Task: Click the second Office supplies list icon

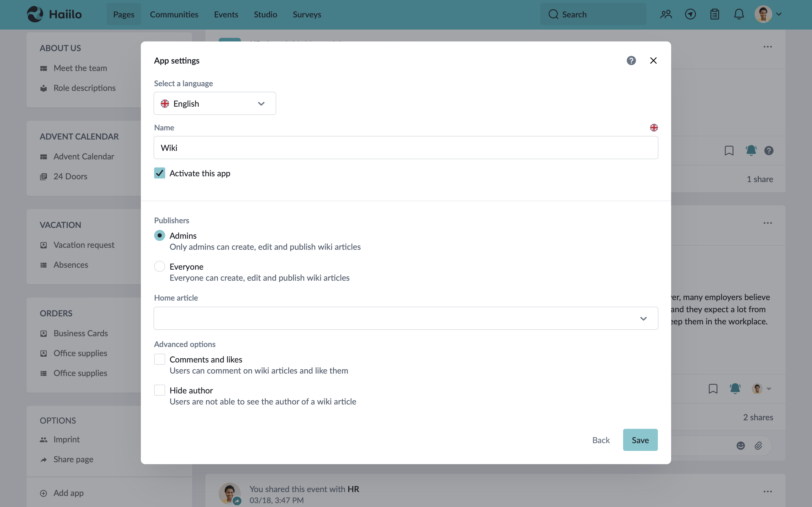Action: (44, 373)
